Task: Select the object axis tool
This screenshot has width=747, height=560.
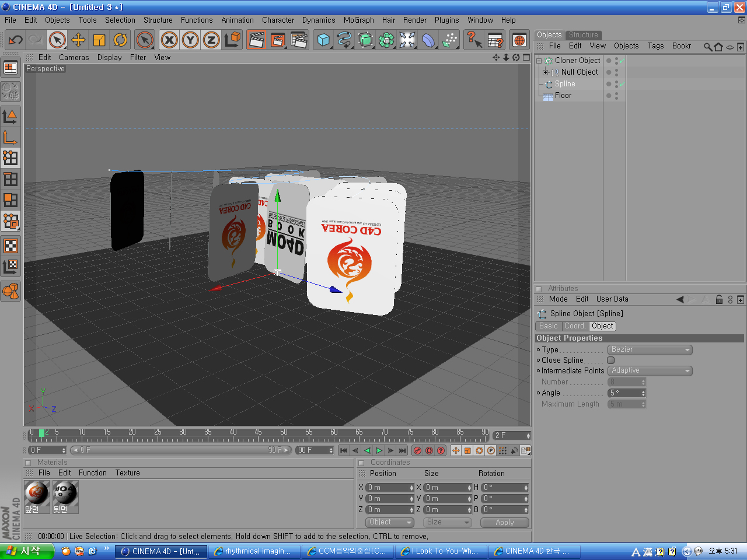Action: coord(11,138)
